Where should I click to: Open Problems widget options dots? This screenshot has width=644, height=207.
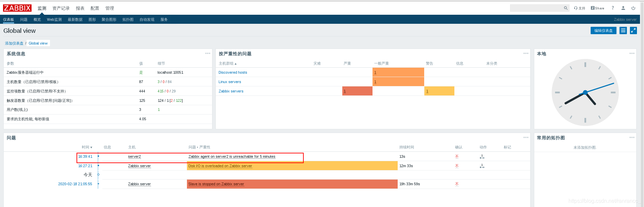[x=526, y=137]
